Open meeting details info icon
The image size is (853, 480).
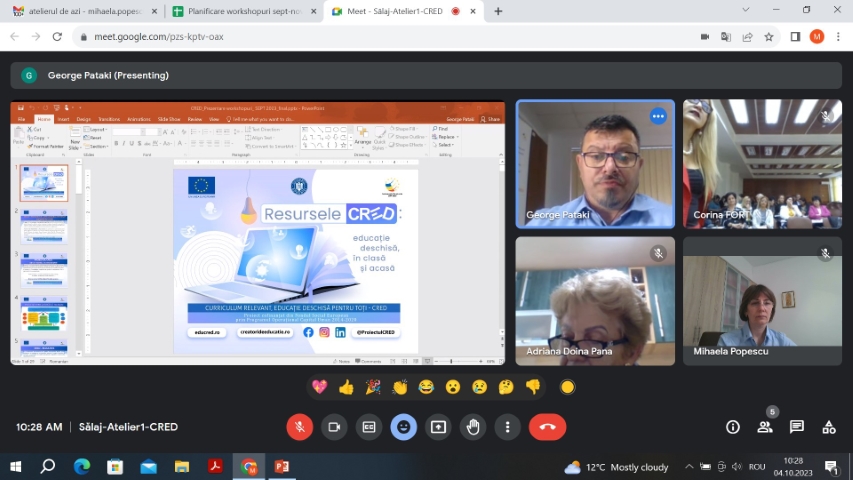pyautogui.click(x=733, y=427)
